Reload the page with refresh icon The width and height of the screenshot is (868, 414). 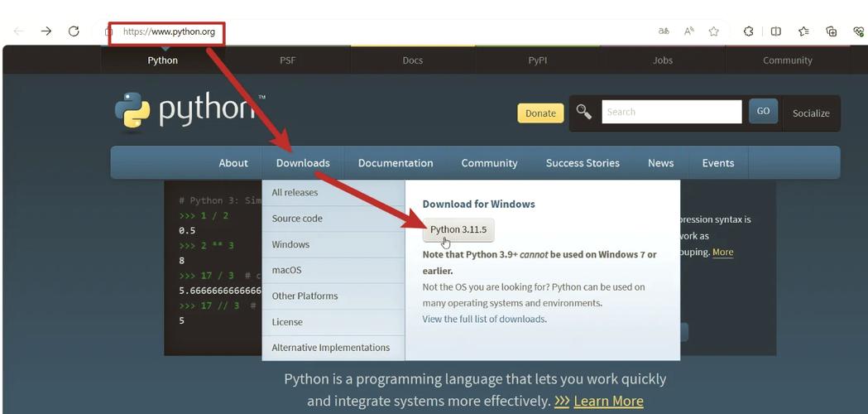tap(74, 31)
